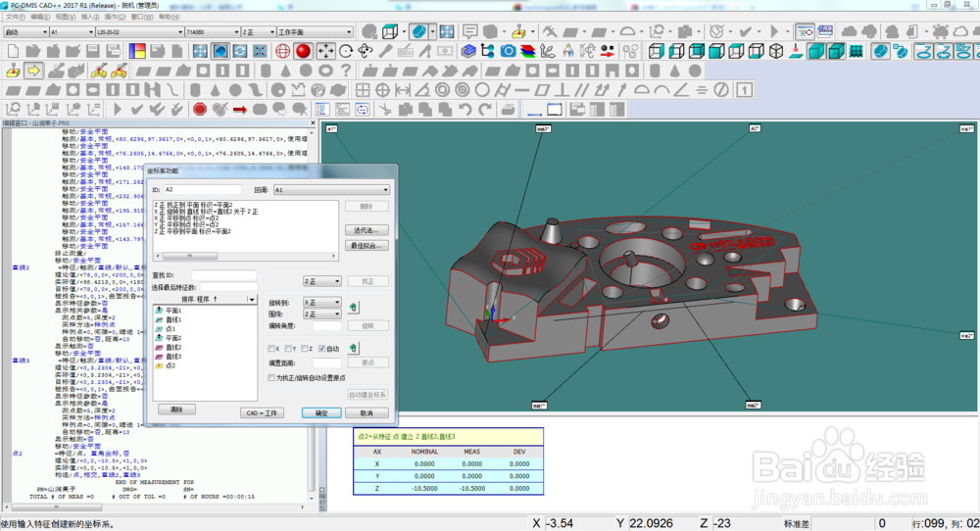Click the 取消 button in dialog

tap(367, 412)
